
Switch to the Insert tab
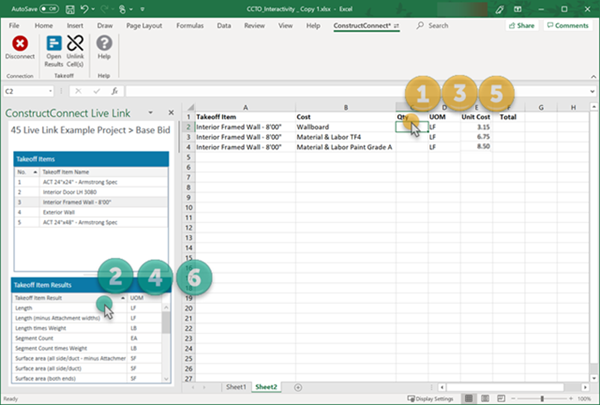[75, 25]
